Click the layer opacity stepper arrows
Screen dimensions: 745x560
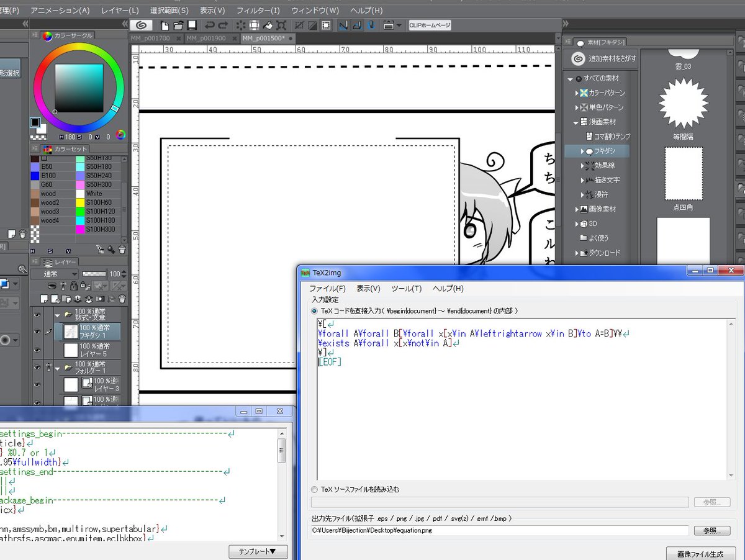(124, 274)
